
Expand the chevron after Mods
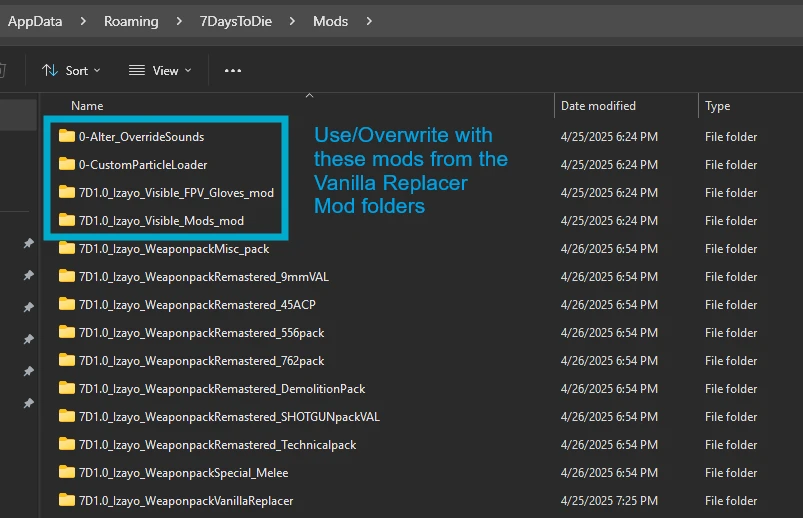pyautogui.click(x=369, y=22)
